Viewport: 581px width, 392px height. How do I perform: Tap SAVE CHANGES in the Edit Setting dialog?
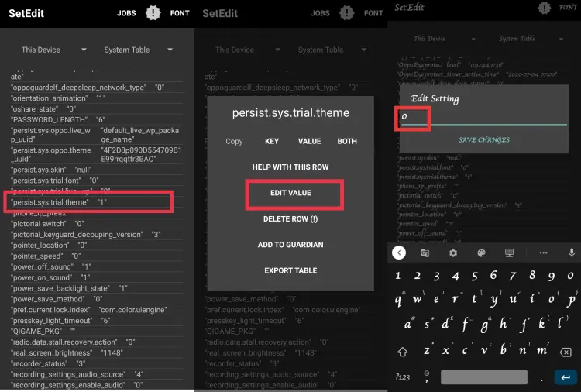[484, 139]
